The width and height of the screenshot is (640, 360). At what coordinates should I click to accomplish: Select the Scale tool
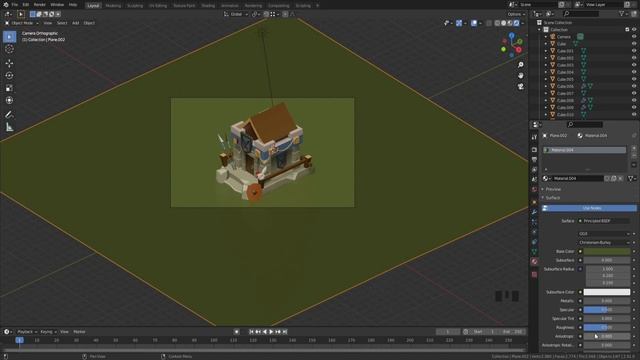pos(9,88)
